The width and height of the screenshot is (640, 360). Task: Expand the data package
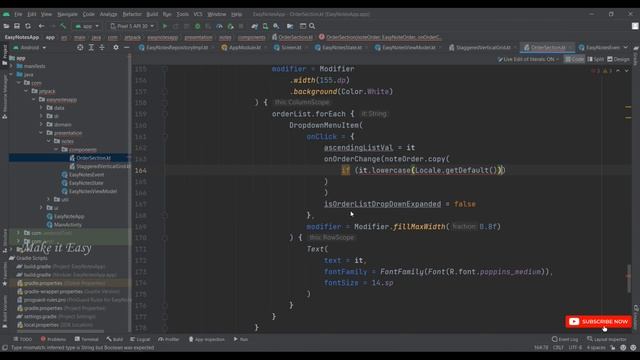tap(41, 108)
